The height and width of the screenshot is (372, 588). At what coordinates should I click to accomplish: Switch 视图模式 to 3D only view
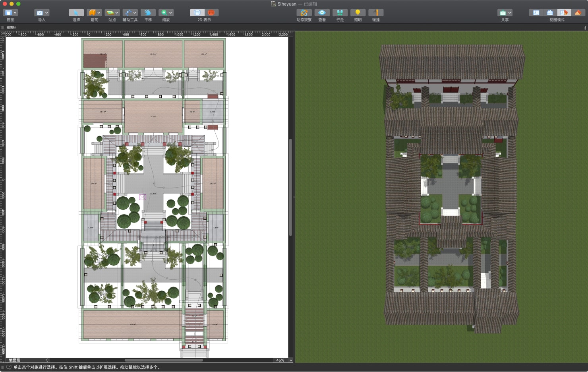578,13
